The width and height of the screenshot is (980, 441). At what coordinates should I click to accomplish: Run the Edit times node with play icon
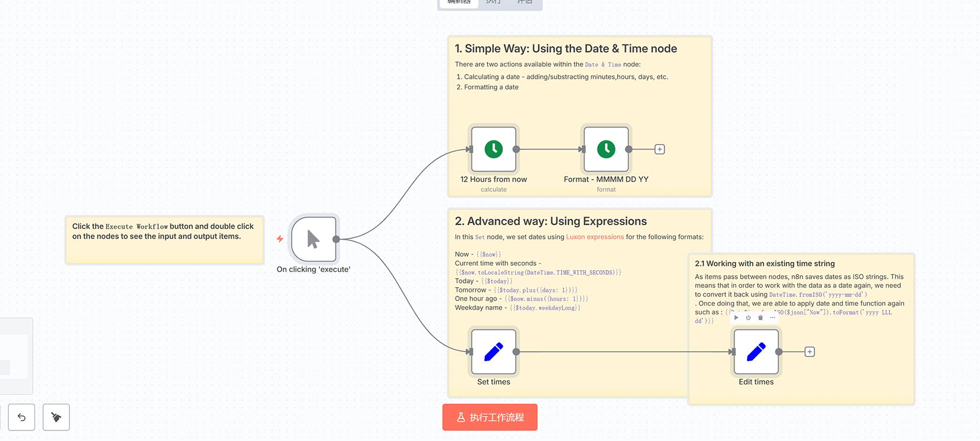pos(736,318)
